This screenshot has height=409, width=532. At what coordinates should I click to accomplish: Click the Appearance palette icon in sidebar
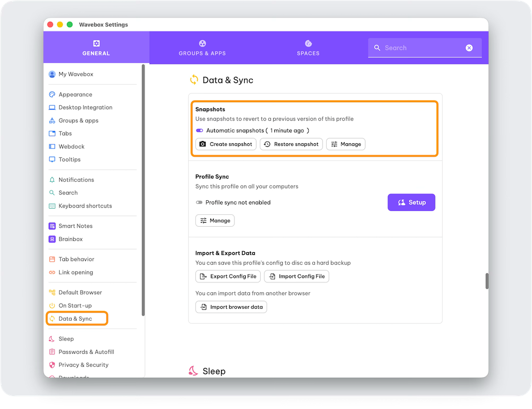(x=52, y=94)
